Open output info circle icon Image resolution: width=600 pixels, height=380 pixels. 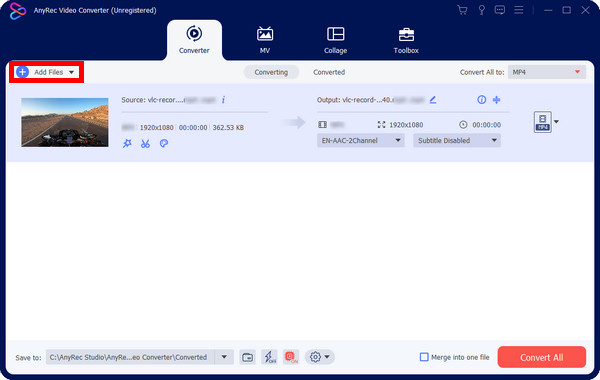click(x=481, y=100)
